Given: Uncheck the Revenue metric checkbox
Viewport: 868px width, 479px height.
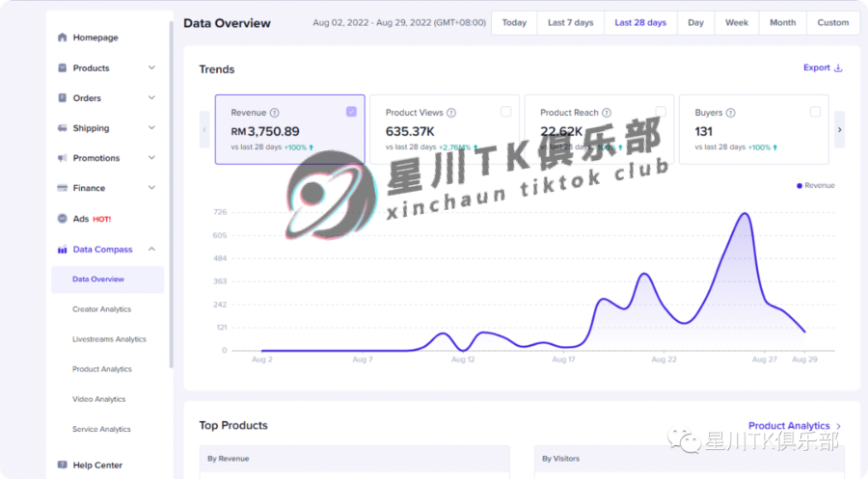Looking at the screenshot, I should click(x=351, y=112).
